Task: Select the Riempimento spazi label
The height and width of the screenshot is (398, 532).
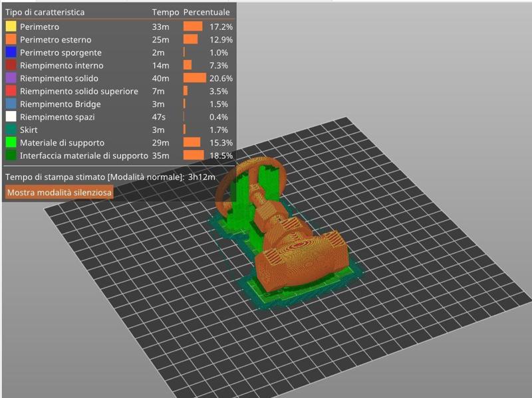Action: 57,117
